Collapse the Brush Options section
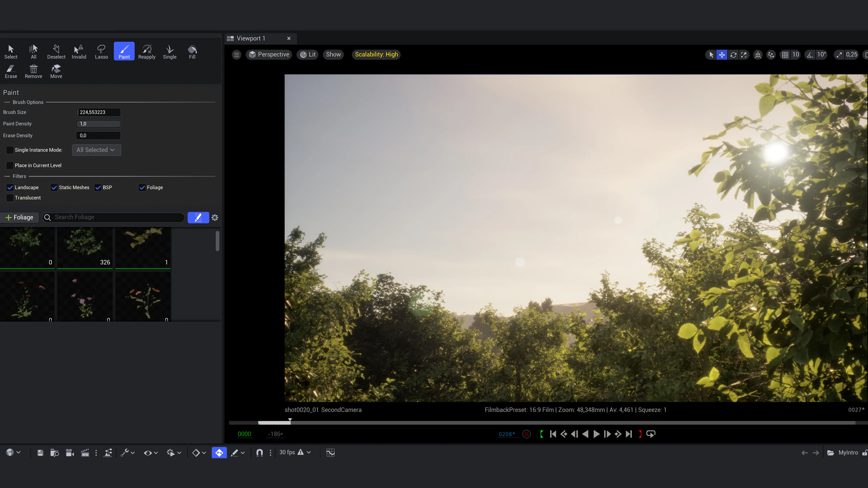Image resolution: width=868 pixels, height=488 pixels. click(7, 102)
